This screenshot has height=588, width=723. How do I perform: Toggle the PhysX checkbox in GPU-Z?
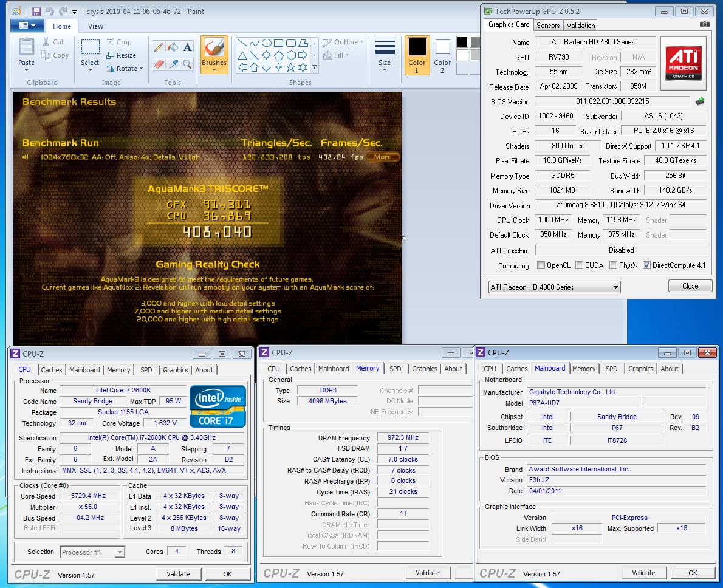613,265
